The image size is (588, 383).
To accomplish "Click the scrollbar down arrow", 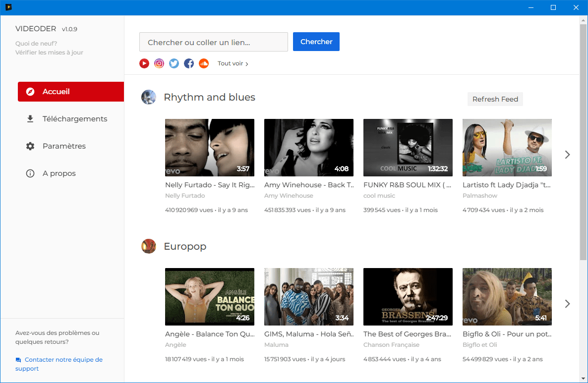I will coord(583,379).
